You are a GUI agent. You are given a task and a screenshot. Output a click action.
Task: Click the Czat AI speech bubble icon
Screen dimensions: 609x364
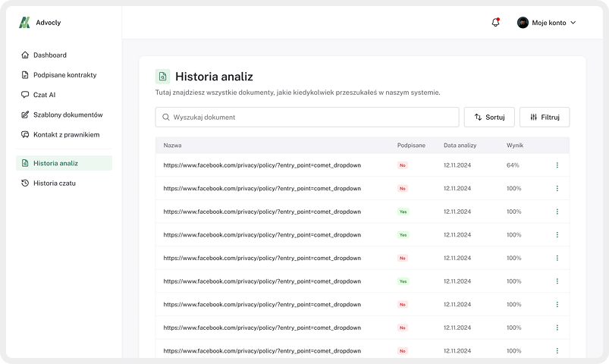pyautogui.click(x=25, y=94)
